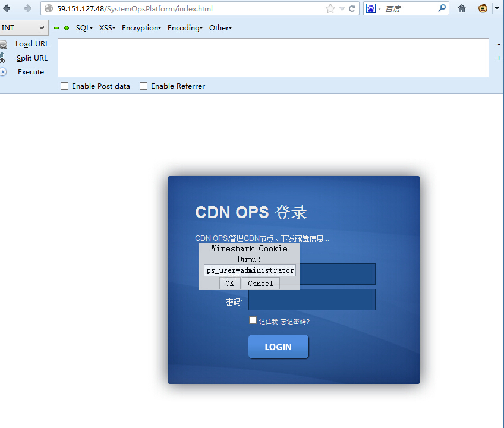Click the Split URL scissors icon

pos(2,58)
